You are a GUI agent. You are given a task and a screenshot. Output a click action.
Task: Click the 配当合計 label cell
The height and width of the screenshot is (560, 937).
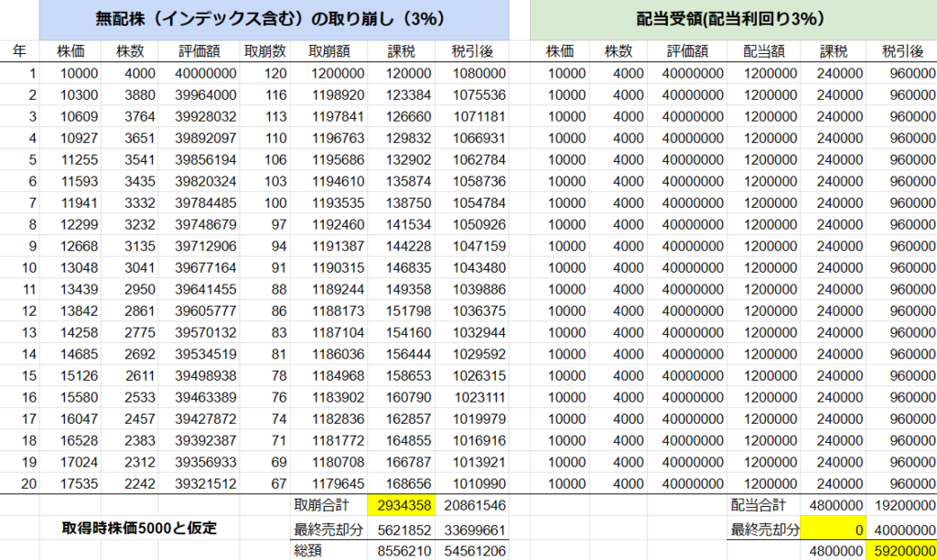758,504
